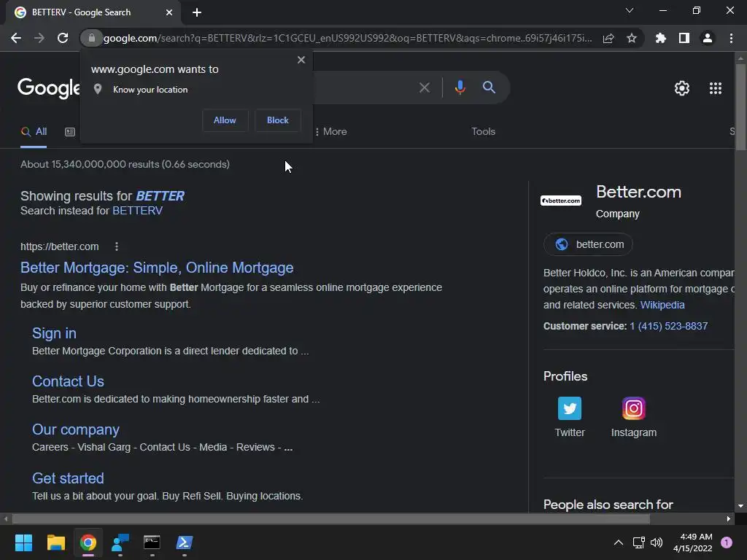This screenshot has height=560, width=747.
Task: Expand the tab search chevron
Action: click(x=630, y=10)
